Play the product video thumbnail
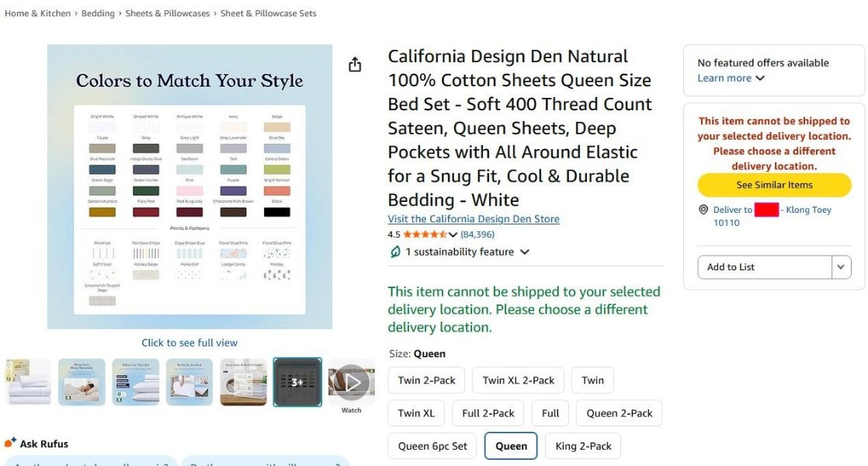The width and height of the screenshot is (868, 466). [352, 382]
